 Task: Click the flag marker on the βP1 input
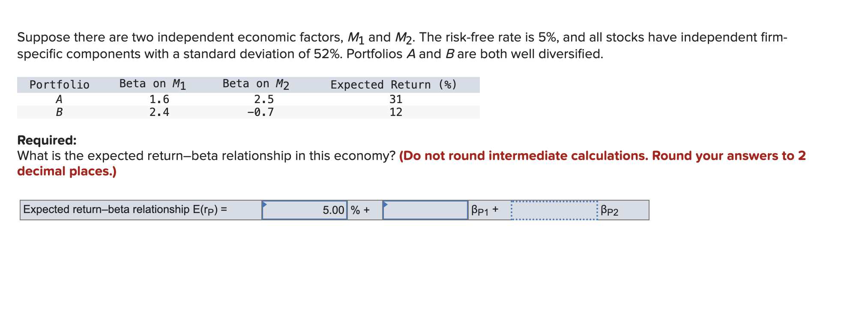(x=386, y=204)
